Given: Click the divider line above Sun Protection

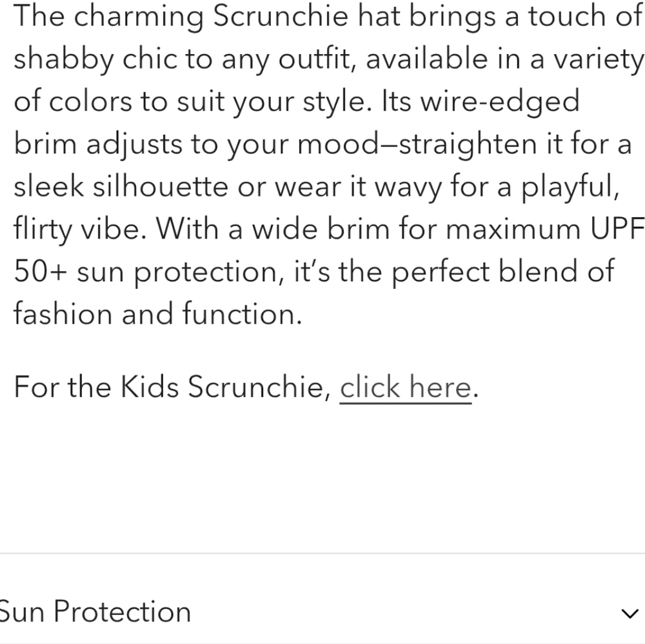Looking at the screenshot, I should tap(322, 551).
